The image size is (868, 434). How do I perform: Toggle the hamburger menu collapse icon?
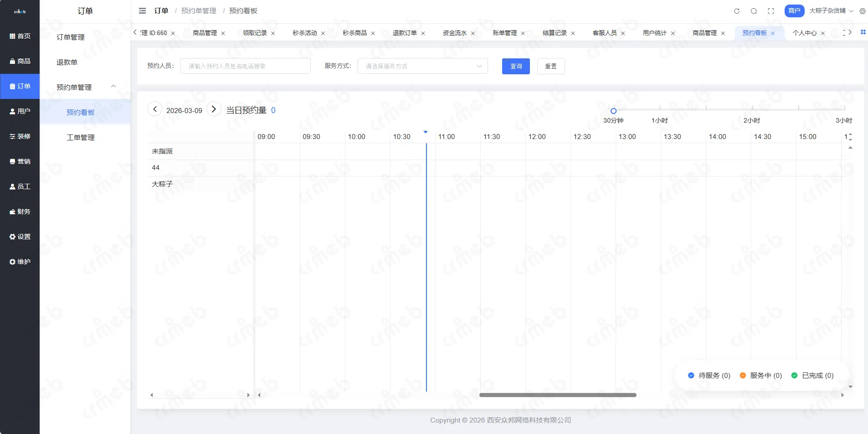click(142, 11)
